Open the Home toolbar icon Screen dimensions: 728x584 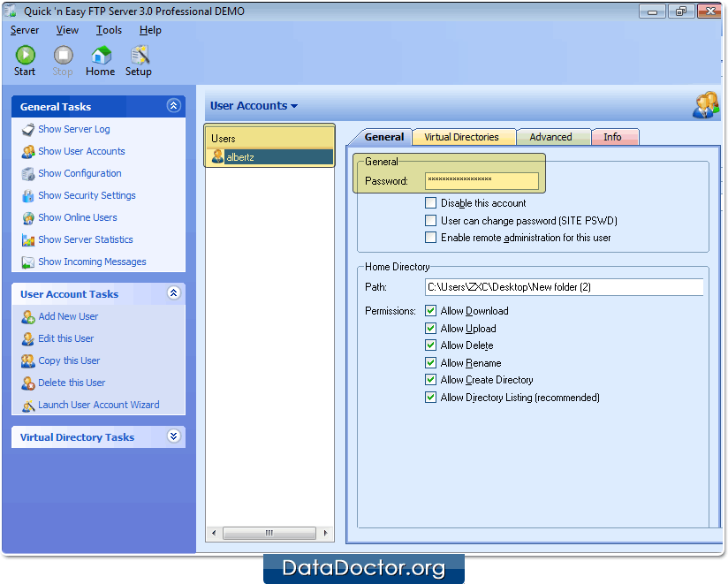coord(102,55)
